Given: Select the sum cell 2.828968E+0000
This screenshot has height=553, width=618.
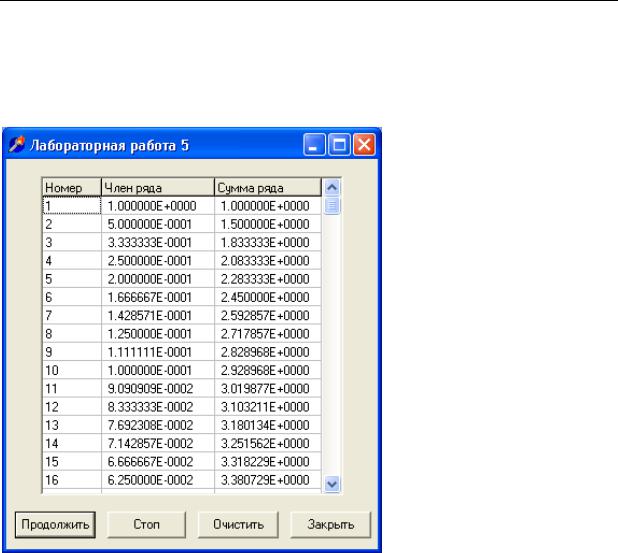Looking at the screenshot, I should tap(268, 352).
